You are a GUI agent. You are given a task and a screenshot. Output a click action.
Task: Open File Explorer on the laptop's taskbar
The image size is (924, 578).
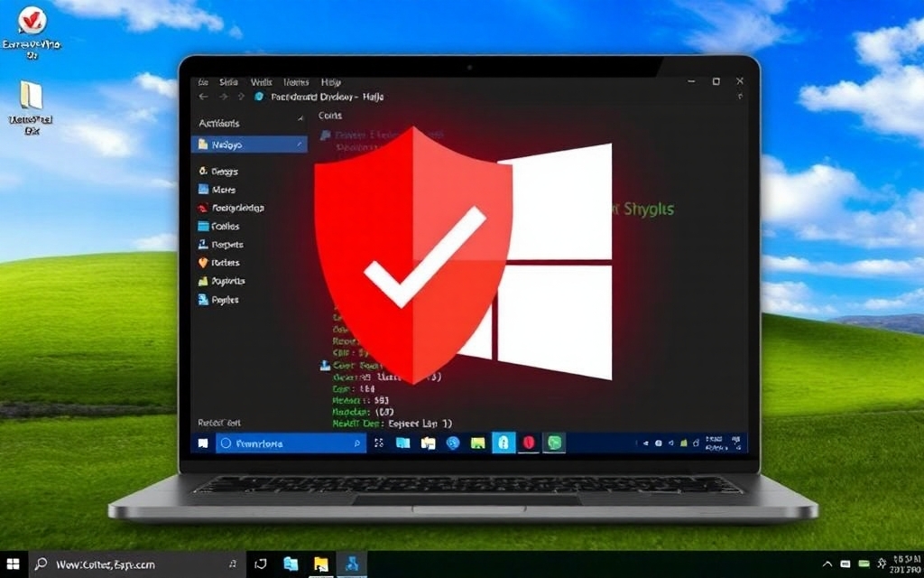[429, 443]
